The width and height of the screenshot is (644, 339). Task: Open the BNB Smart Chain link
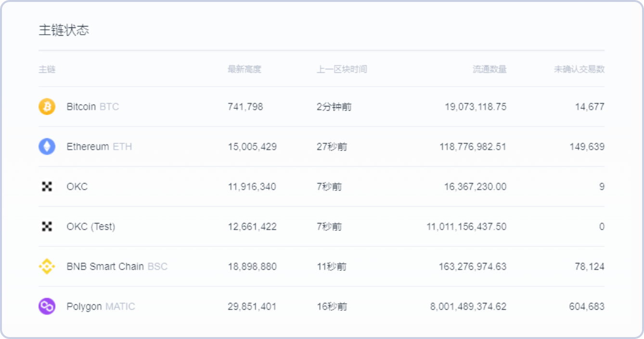105,266
